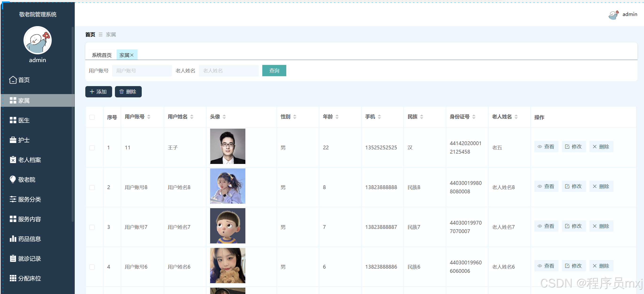The width and height of the screenshot is (644, 294).
Task: Click into the 老人姓名 search input field
Action: (x=228, y=71)
